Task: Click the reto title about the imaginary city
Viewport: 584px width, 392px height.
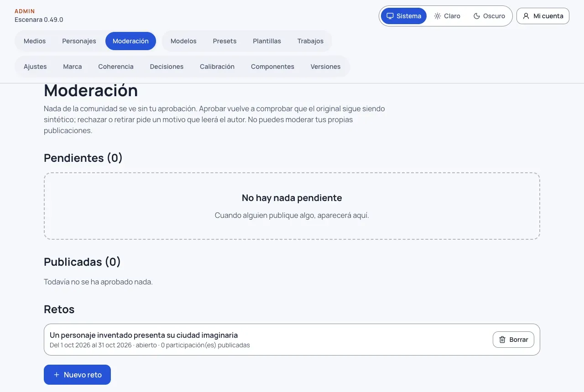Action: [144, 335]
